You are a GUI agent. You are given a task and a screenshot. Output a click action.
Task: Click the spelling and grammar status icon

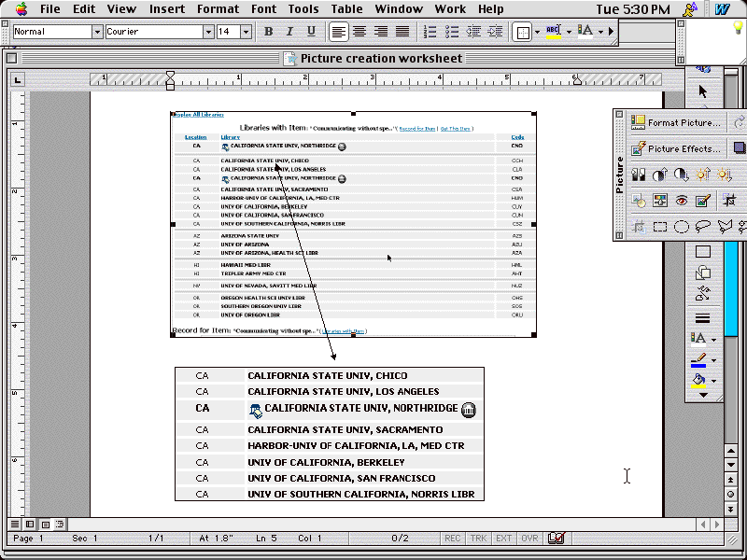pyautogui.click(x=556, y=539)
